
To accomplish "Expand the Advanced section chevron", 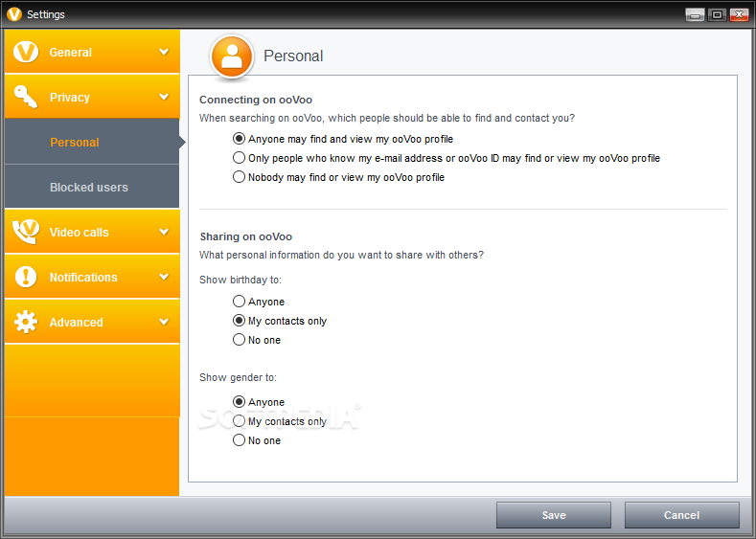I will point(164,322).
